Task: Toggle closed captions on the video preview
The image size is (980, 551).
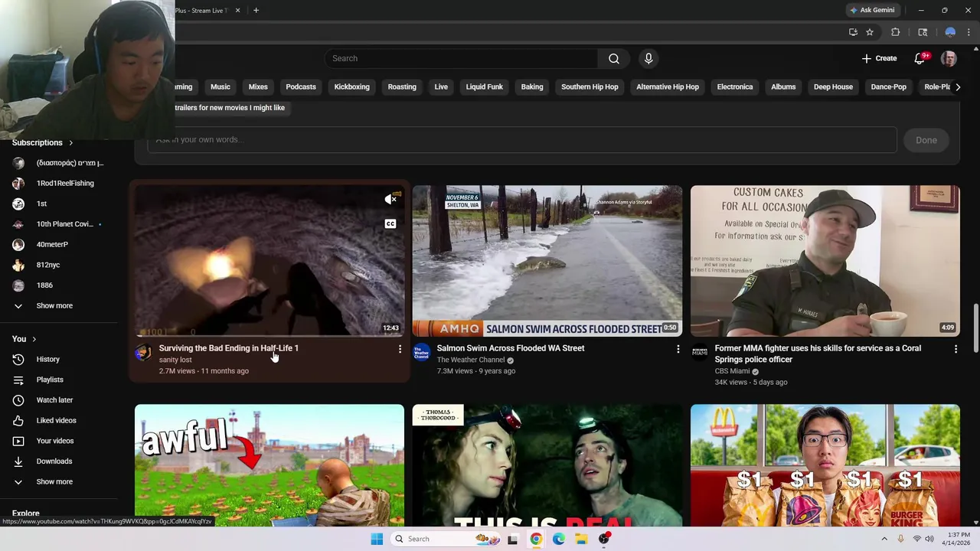Action: point(390,223)
